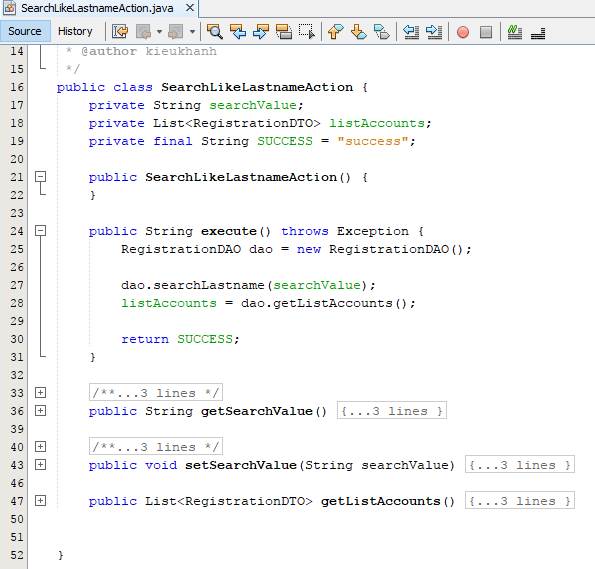Click Find Previous Occurrence icon
This screenshot has width=595, height=569.
238,32
